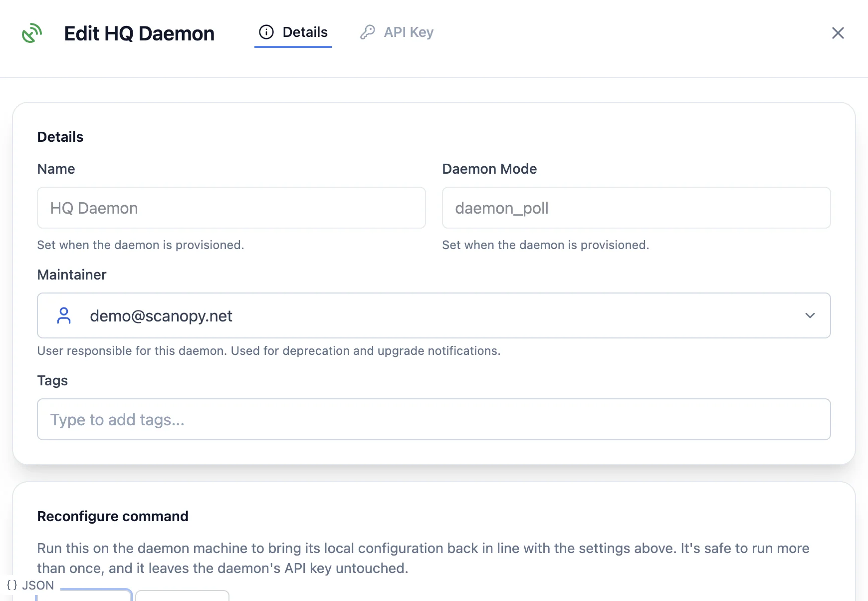Click the 'Name' field label
868x601 pixels.
56,169
